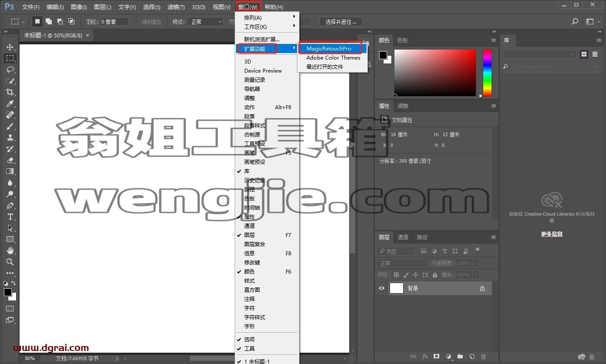The height and width of the screenshot is (364, 606).
Task: Click the search icon in options bar
Action: click(x=575, y=21)
